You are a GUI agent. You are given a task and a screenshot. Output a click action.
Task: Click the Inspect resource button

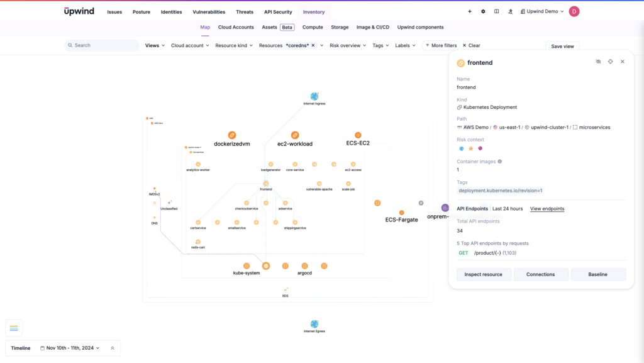click(483, 274)
